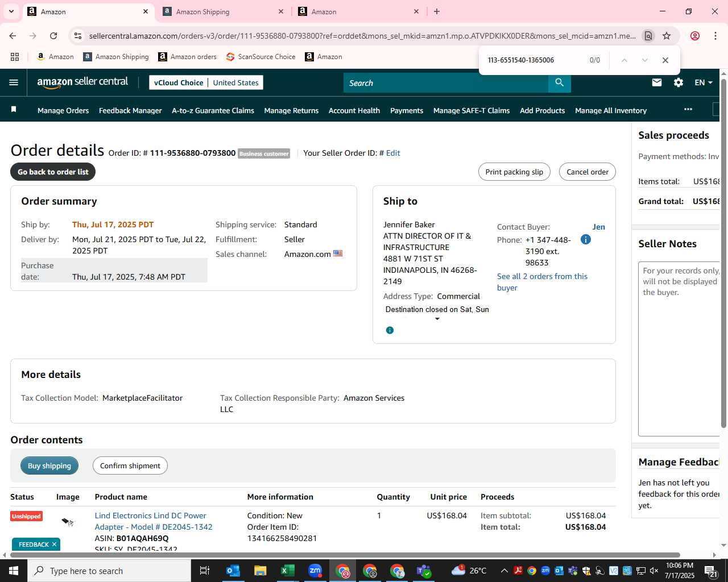Click the US flag icon beside Amazon.com
728x582 pixels.
click(x=338, y=253)
